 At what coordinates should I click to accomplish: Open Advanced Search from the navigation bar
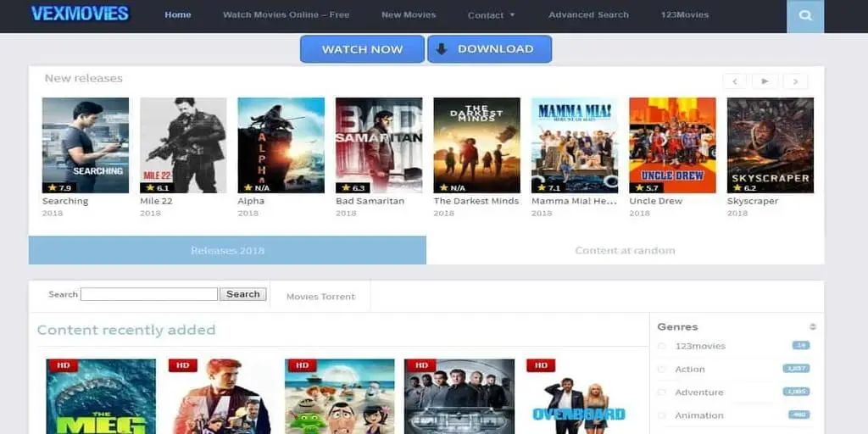click(588, 15)
